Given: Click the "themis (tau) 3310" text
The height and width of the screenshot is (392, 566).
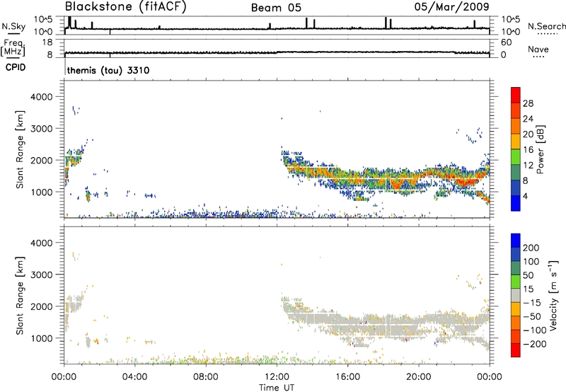Looking at the screenshot, I should [x=108, y=70].
